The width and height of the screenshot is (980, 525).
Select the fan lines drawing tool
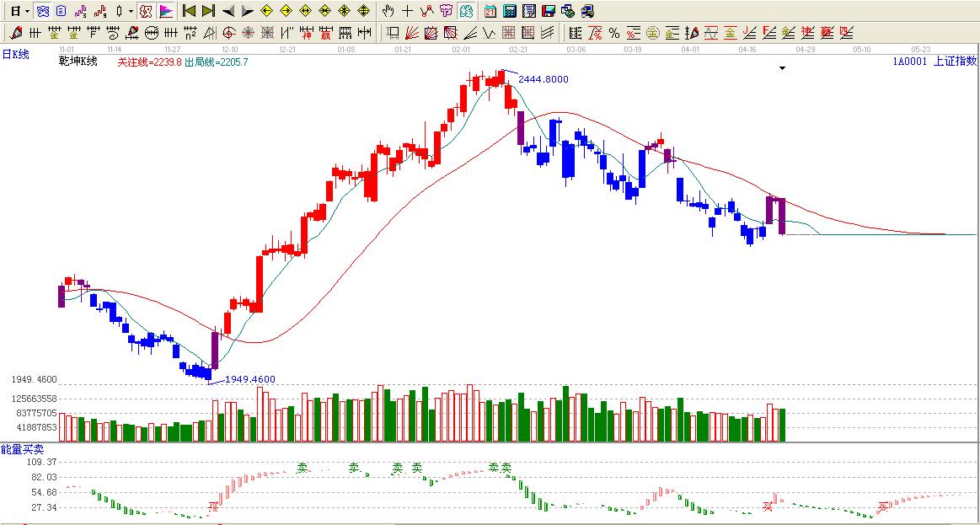click(412, 33)
